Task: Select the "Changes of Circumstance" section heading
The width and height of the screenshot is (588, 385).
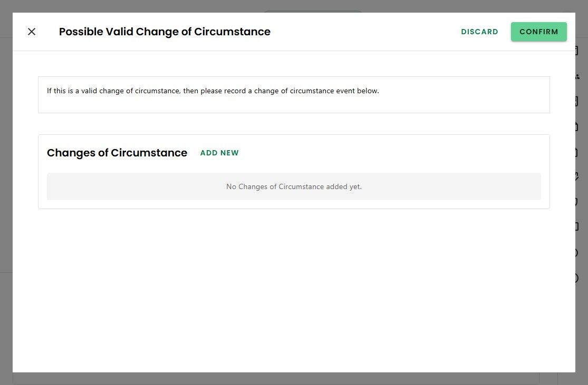Action: [x=117, y=153]
